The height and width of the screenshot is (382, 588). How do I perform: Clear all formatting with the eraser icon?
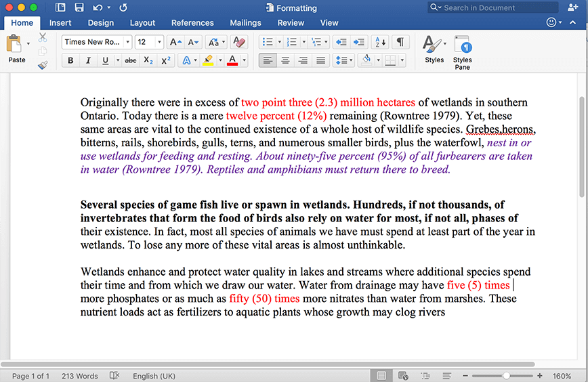pos(238,42)
